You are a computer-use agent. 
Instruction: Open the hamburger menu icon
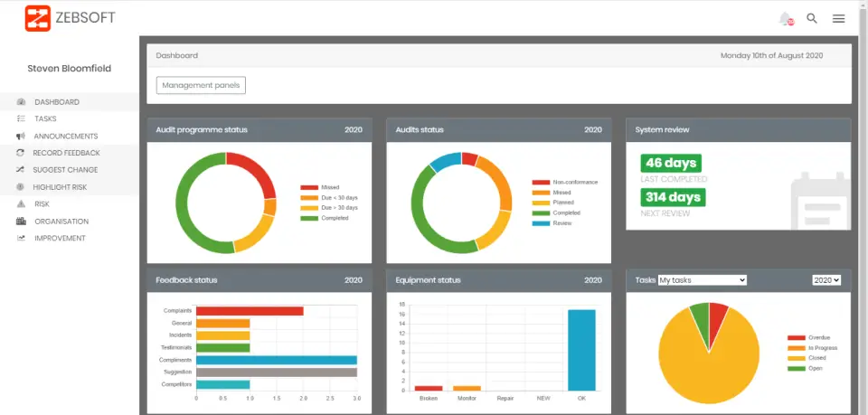tap(838, 18)
